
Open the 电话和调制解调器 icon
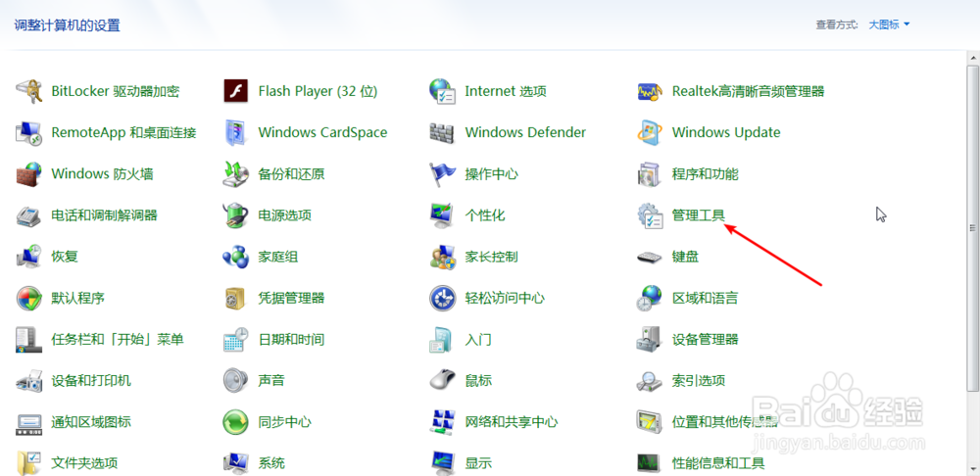28,215
